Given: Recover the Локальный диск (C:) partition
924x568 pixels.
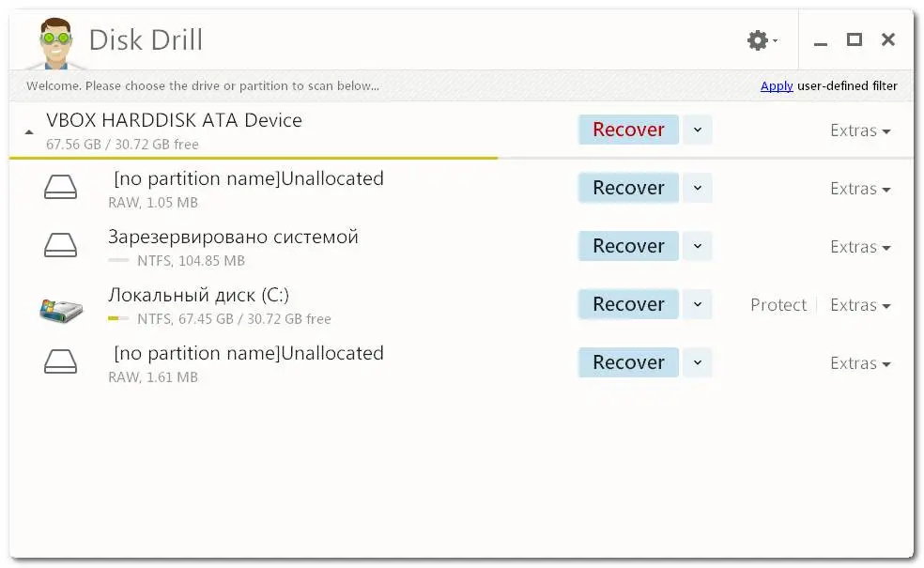Looking at the screenshot, I should [628, 304].
